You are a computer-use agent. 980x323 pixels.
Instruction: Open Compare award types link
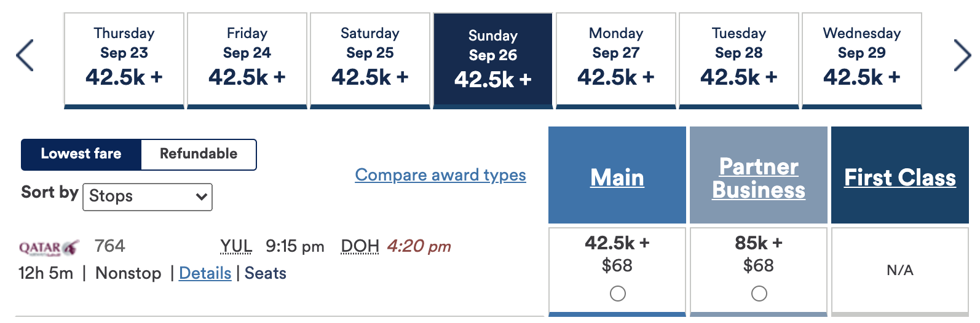pos(440,175)
